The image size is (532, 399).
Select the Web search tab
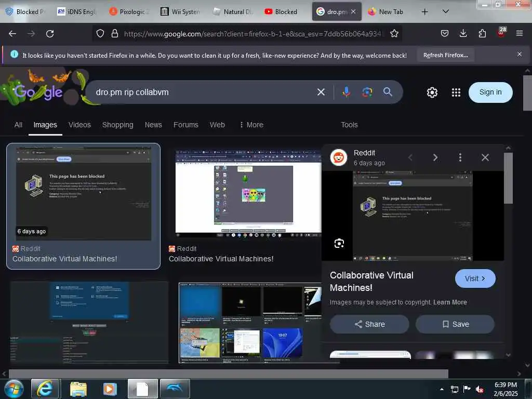click(217, 125)
